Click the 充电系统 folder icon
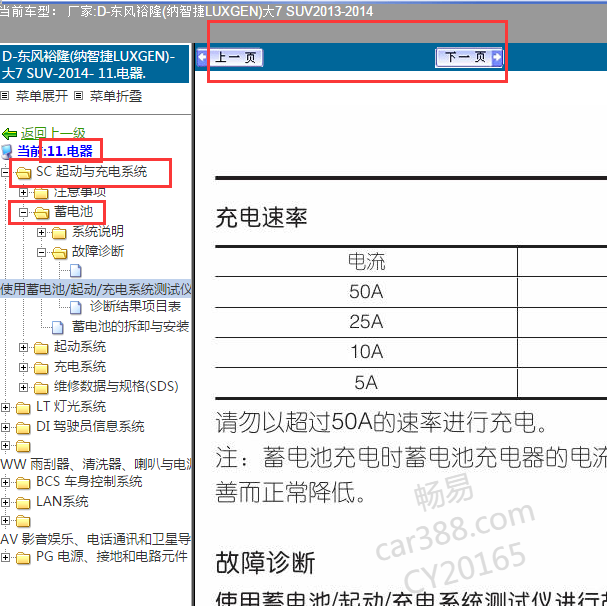 click(x=41, y=368)
